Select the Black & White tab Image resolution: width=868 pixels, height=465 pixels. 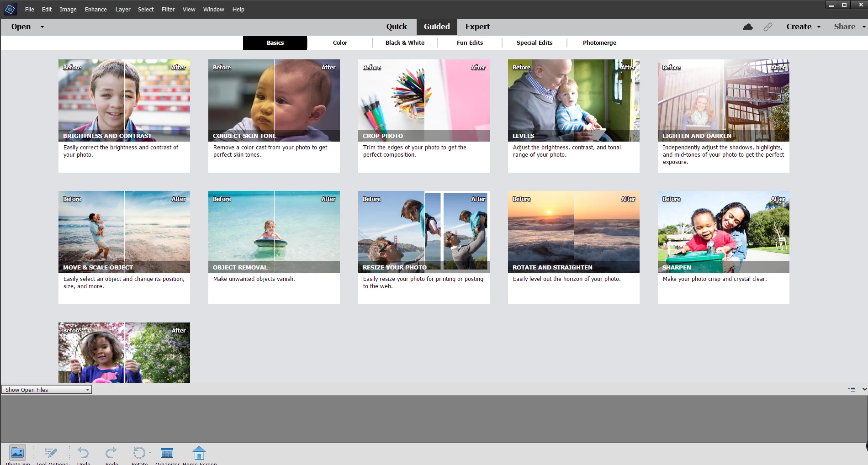coord(405,42)
